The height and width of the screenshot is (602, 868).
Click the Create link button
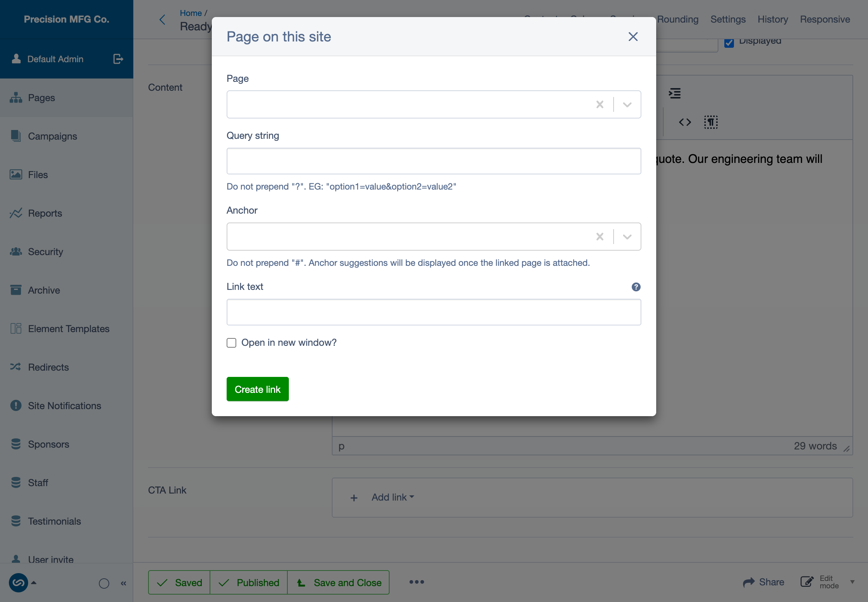click(x=257, y=389)
